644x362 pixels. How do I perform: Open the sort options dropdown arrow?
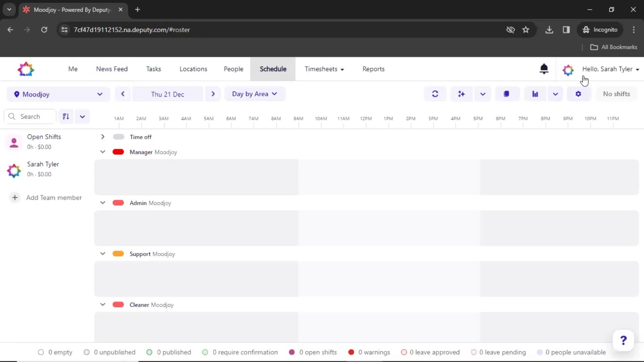pos(82,116)
